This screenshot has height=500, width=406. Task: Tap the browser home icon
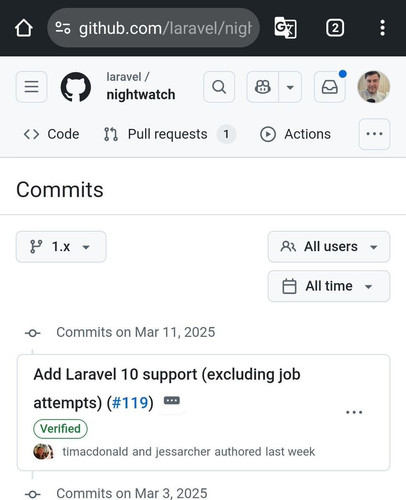coord(24,28)
